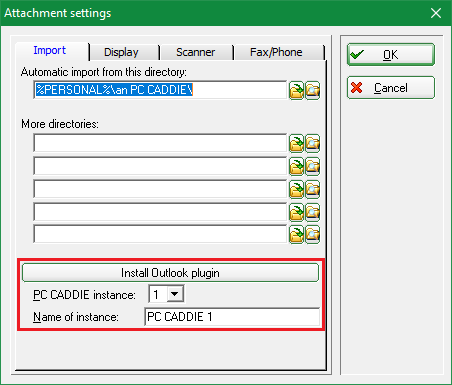The width and height of the screenshot is (452, 385).
Task: Click folder-search icon of third More directories row
Action: (312, 189)
